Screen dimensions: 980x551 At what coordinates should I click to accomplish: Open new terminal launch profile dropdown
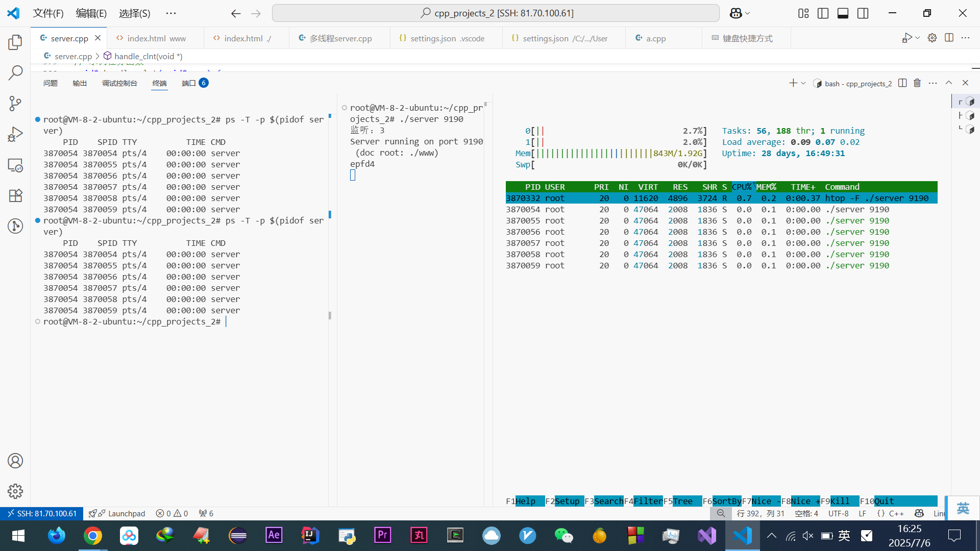coord(803,83)
